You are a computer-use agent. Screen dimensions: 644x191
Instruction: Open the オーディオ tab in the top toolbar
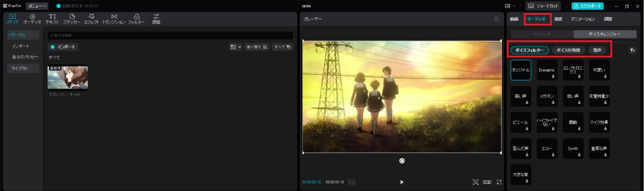(x=32, y=19)
